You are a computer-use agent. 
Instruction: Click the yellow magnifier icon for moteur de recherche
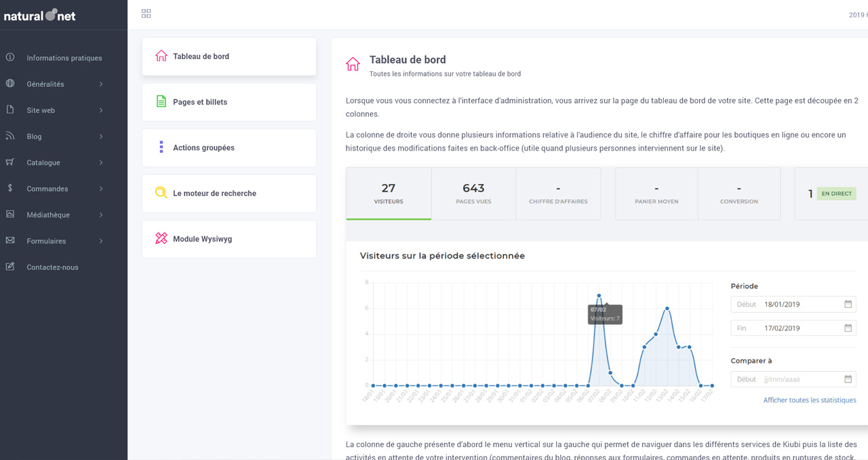[x=161, y=193]
